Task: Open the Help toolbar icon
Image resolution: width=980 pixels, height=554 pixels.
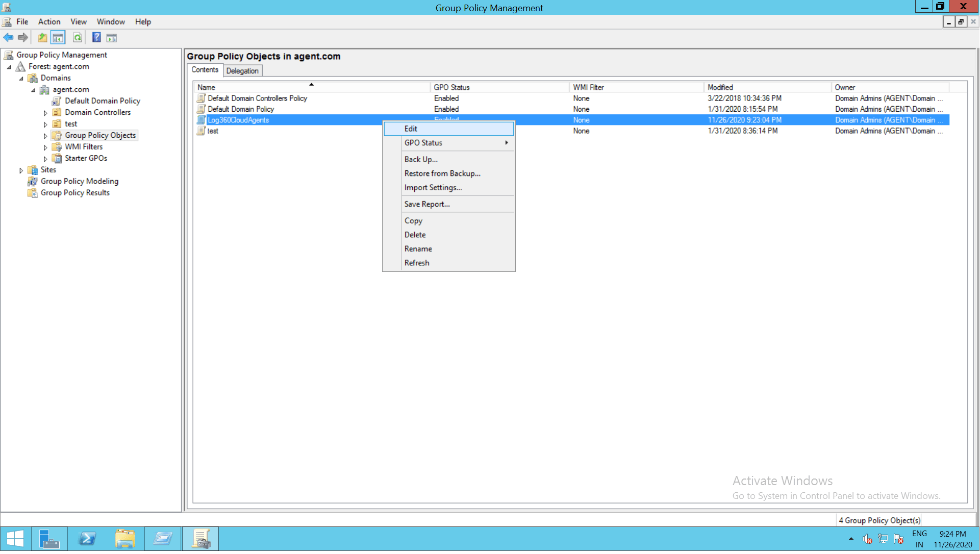Action: click(96, 38)
